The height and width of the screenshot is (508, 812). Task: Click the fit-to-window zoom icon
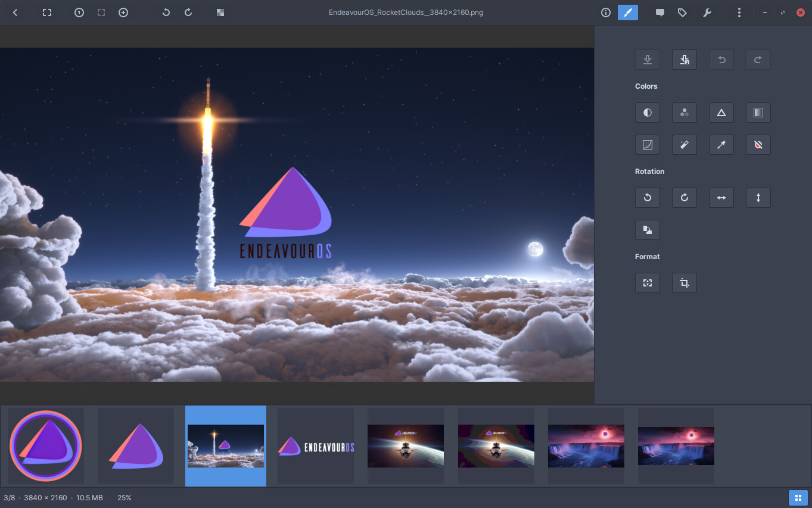tap(101, 13)
